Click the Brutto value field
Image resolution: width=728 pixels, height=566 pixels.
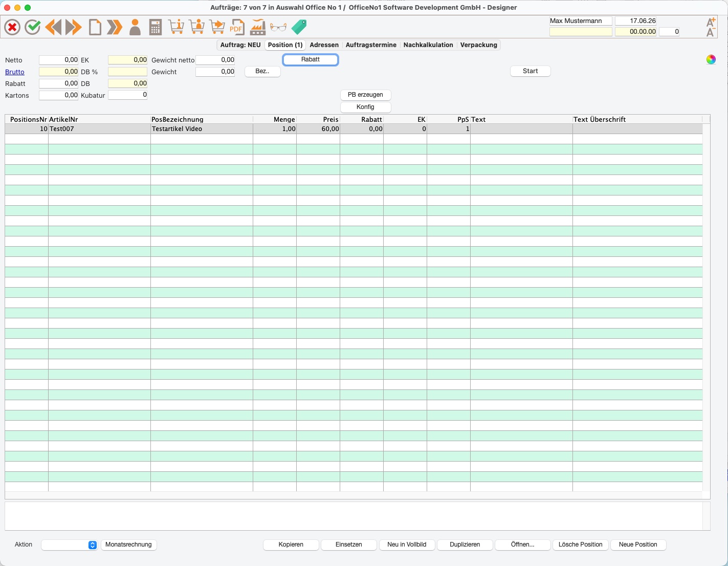click(x=59, y=72)
